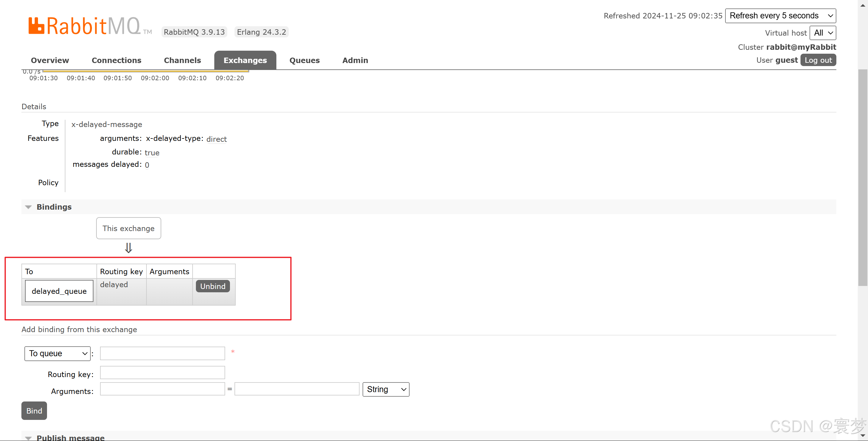Open the Virtual host dropdown

click(822, 33)
